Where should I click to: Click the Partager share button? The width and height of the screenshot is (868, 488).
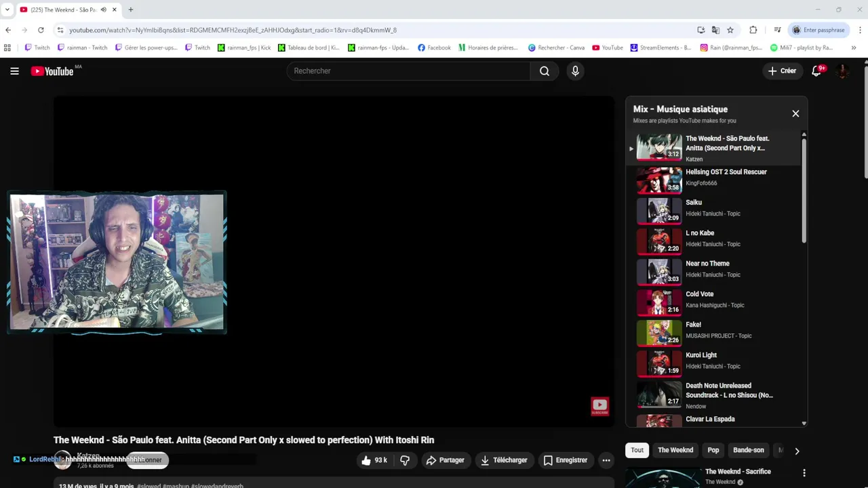coord(445,460)
